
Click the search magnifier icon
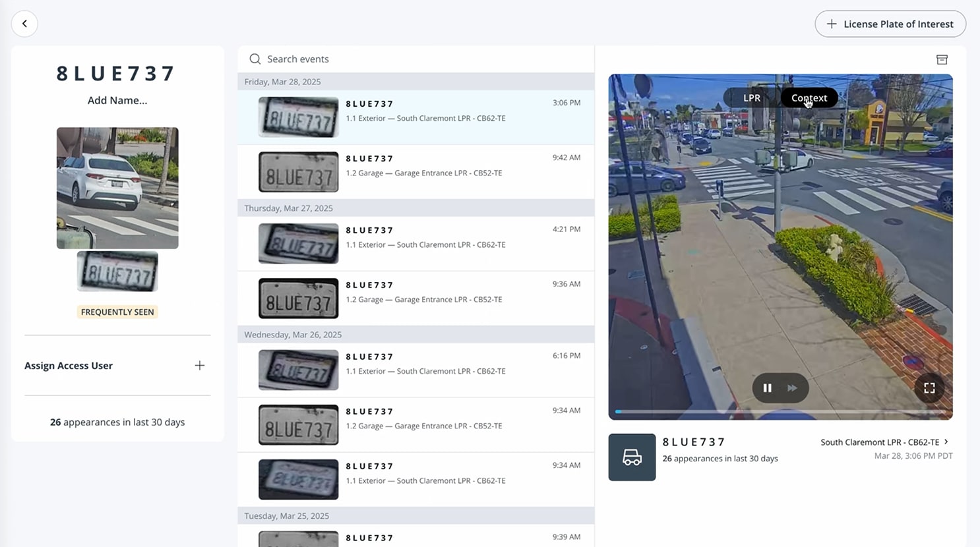(x=255, y=59)
